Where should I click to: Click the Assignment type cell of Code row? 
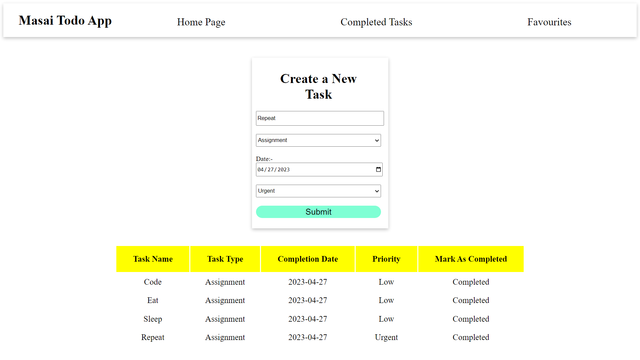pos(225,282)
